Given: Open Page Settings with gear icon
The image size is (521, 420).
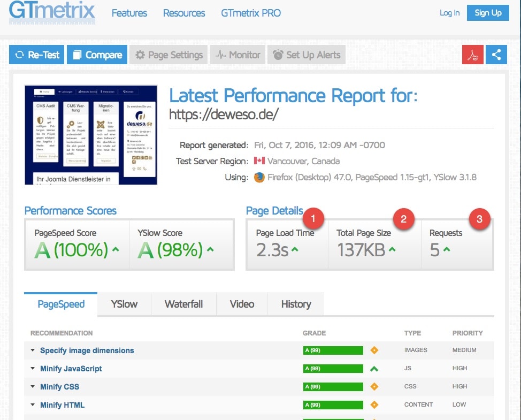Looking at the screenshot, I should [169, 55].
